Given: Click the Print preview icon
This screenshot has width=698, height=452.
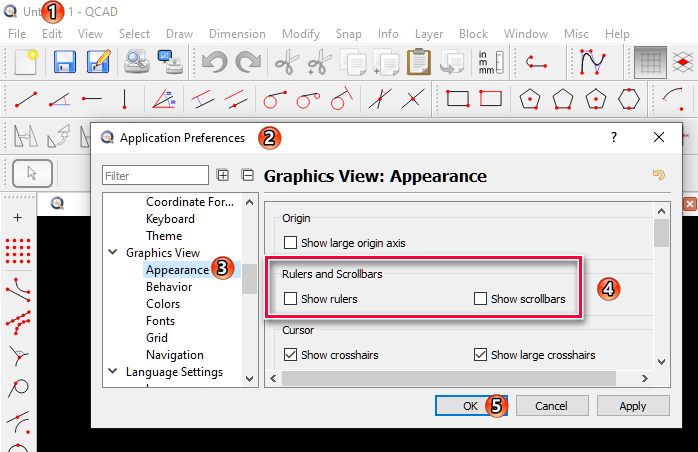Looking at the screenshot, I should coord(137,63).
